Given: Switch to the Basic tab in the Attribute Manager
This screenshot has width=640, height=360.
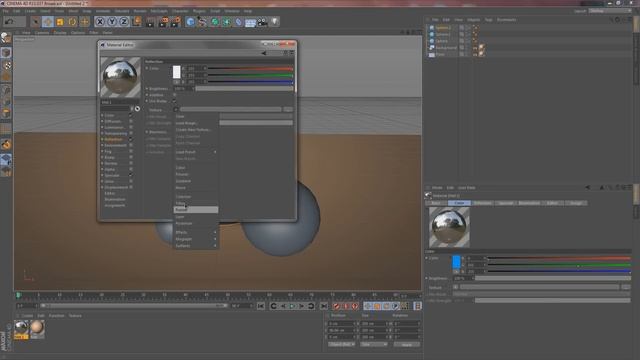Looking at the screenshot, I should tap(436, 203).
